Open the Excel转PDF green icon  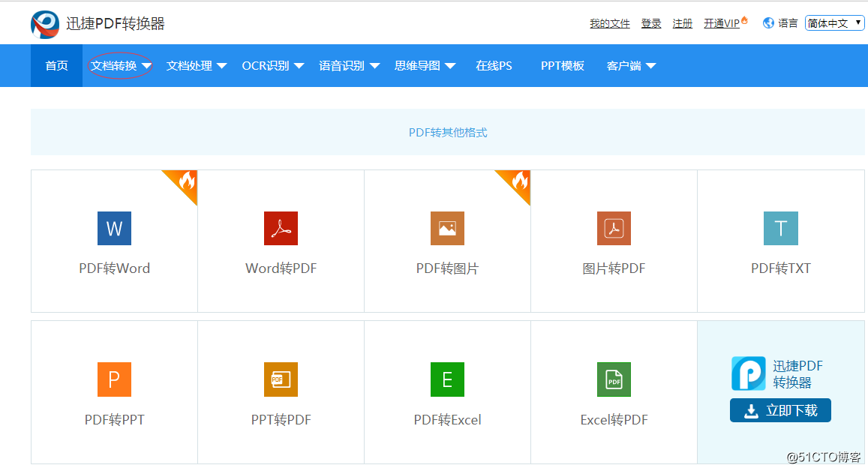(614, 379)
